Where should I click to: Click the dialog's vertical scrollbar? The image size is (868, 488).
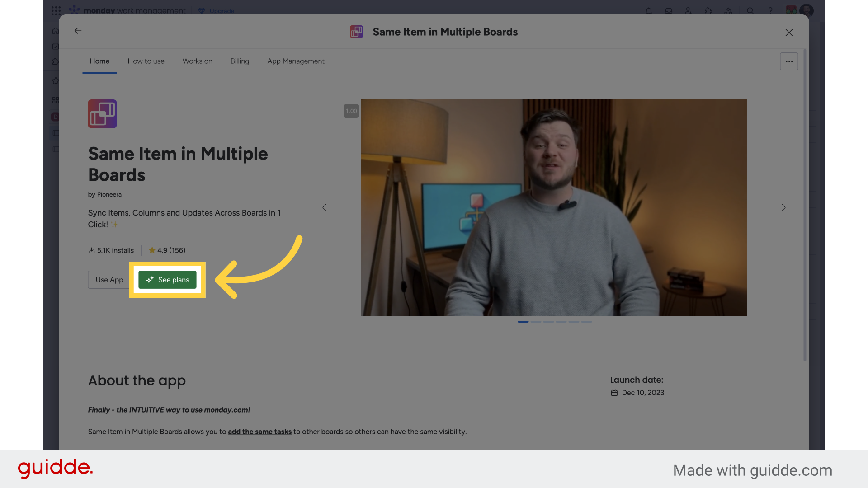(x=805, y=205)
